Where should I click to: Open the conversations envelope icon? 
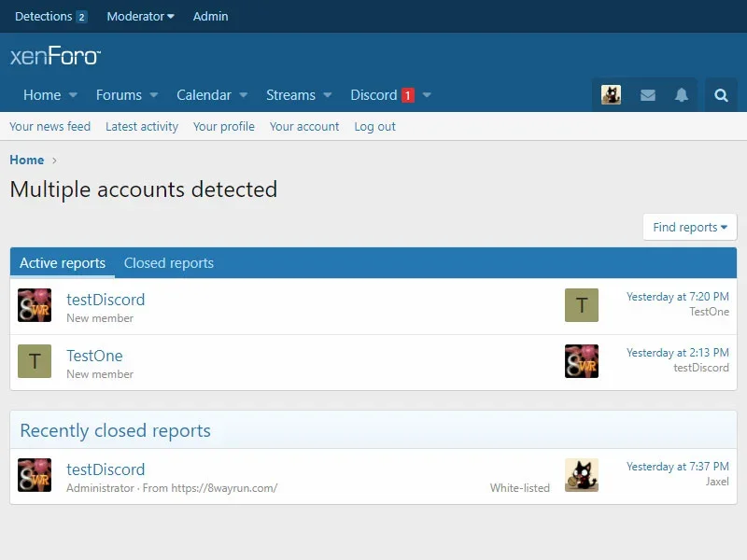[x=647, y=95]
